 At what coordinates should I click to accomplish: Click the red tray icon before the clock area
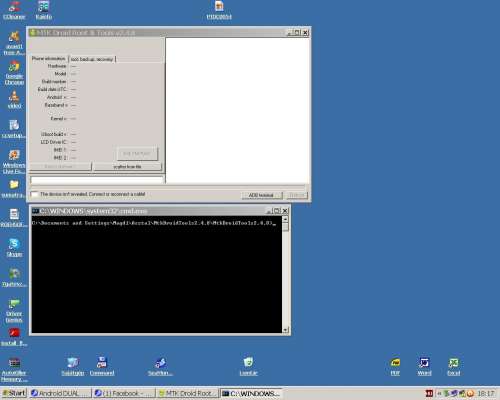tap(429, 394)
